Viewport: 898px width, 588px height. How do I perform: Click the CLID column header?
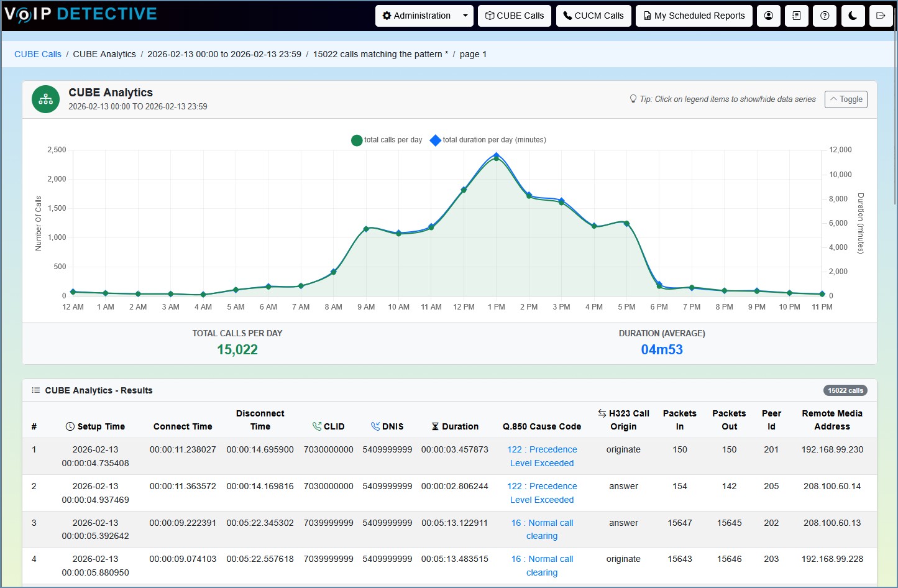tap(328, 426)
